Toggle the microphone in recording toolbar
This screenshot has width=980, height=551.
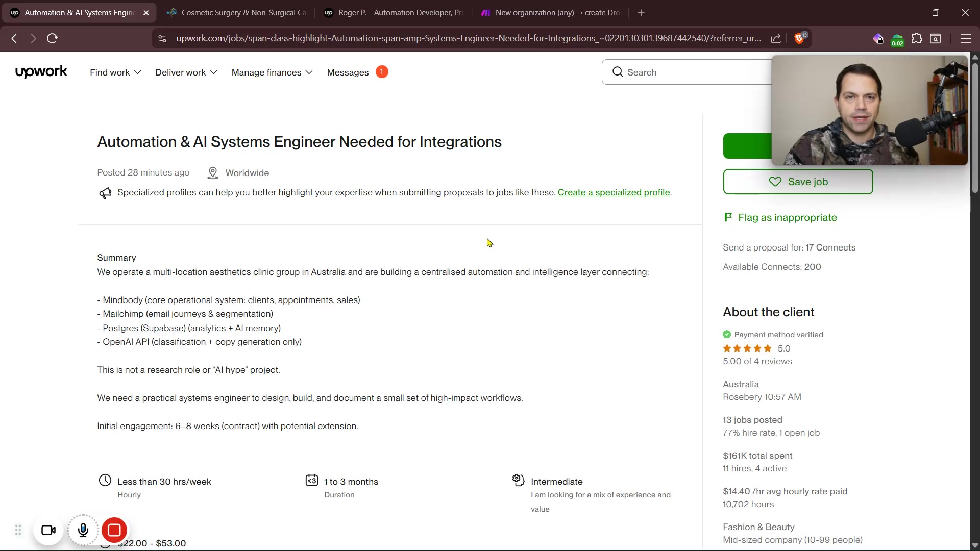pos(83,531)
